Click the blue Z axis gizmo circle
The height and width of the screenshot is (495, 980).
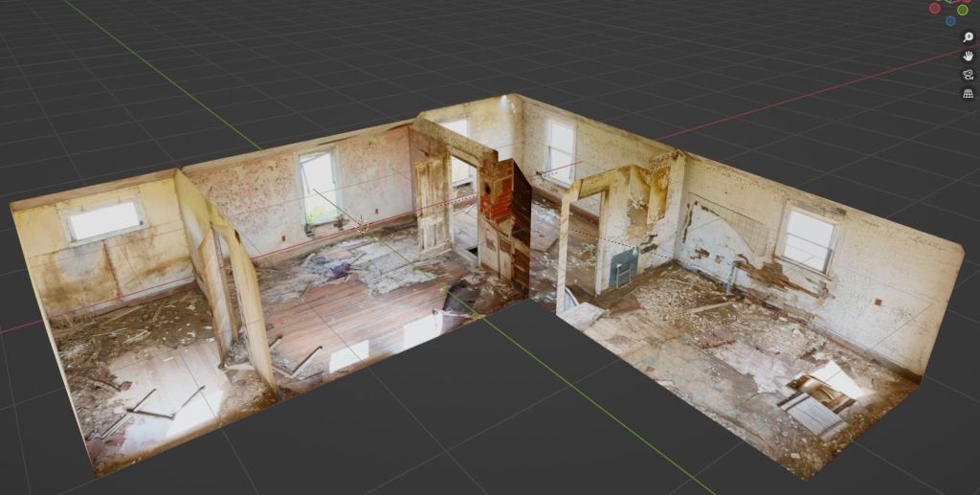point(950,20)
